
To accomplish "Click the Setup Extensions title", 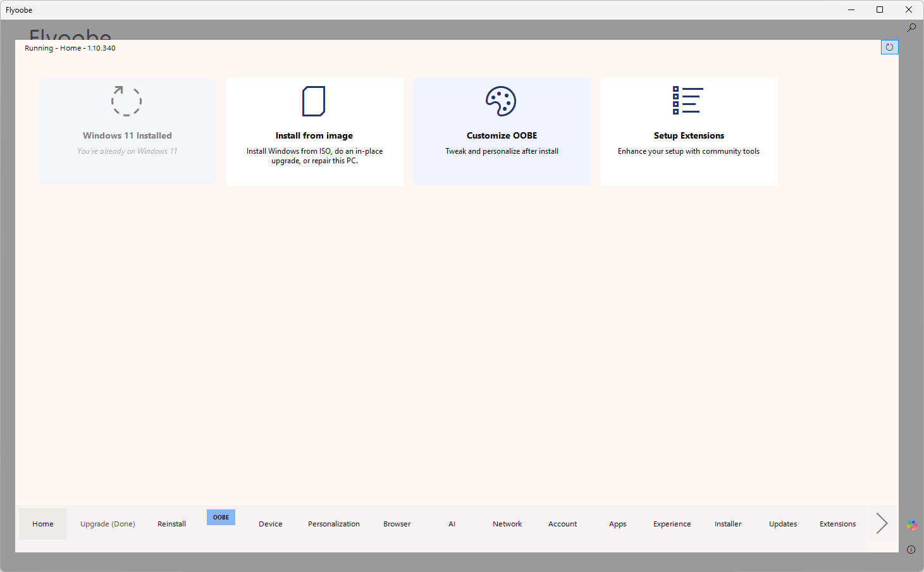I will tap(689, 135).
